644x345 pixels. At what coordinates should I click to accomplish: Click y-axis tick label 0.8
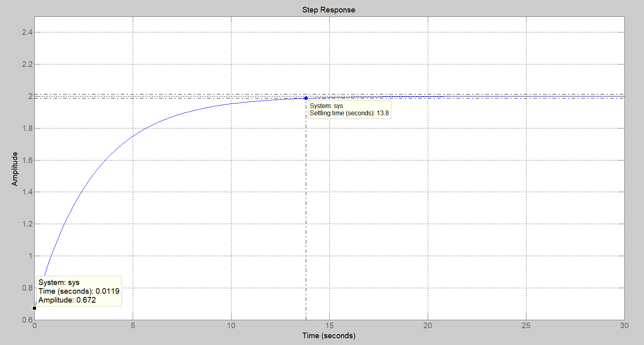[27, 288]
